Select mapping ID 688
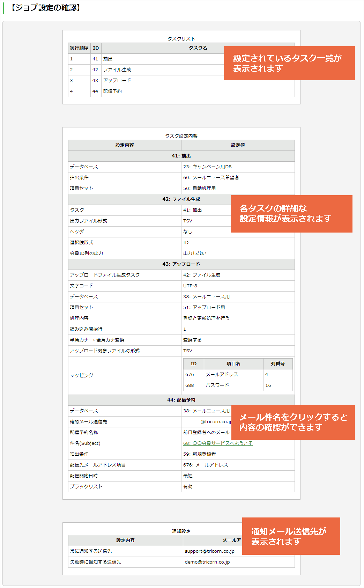This screenshot has height=588, width=364. tap(190, 385)
